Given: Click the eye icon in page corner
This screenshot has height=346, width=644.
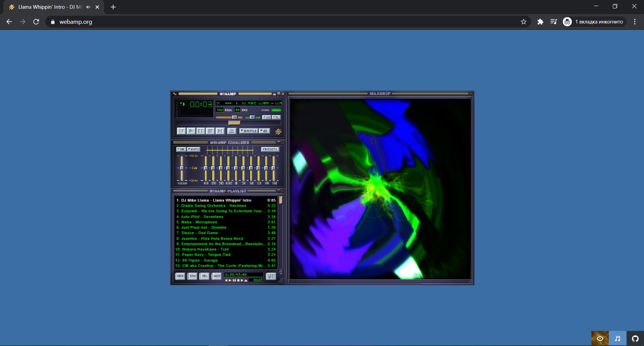Looking at the screenshot, I should tap(600, 339).
